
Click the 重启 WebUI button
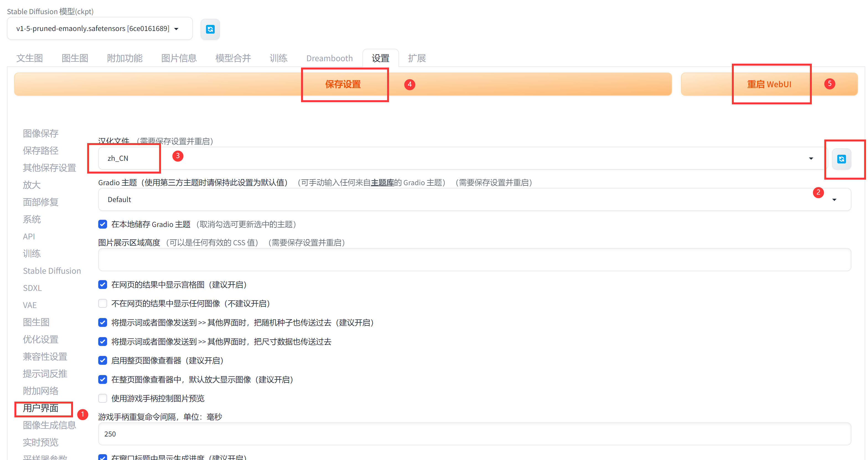769,84
